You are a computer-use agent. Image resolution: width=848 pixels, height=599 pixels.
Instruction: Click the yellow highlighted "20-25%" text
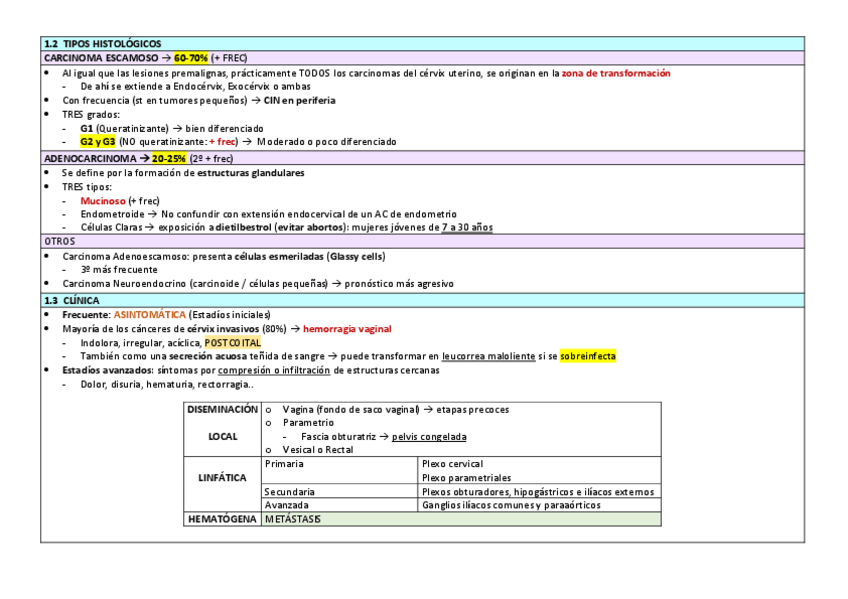click(169, 158)
